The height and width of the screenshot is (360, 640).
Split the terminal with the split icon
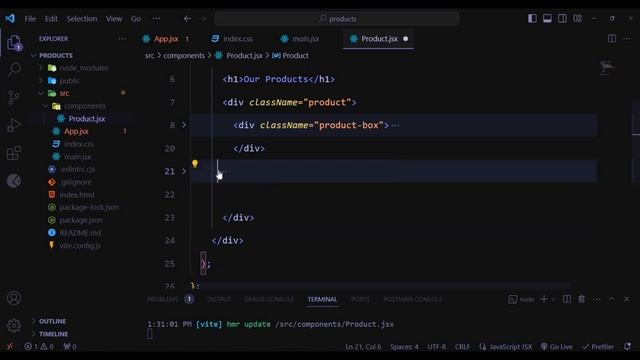point(567,299)
